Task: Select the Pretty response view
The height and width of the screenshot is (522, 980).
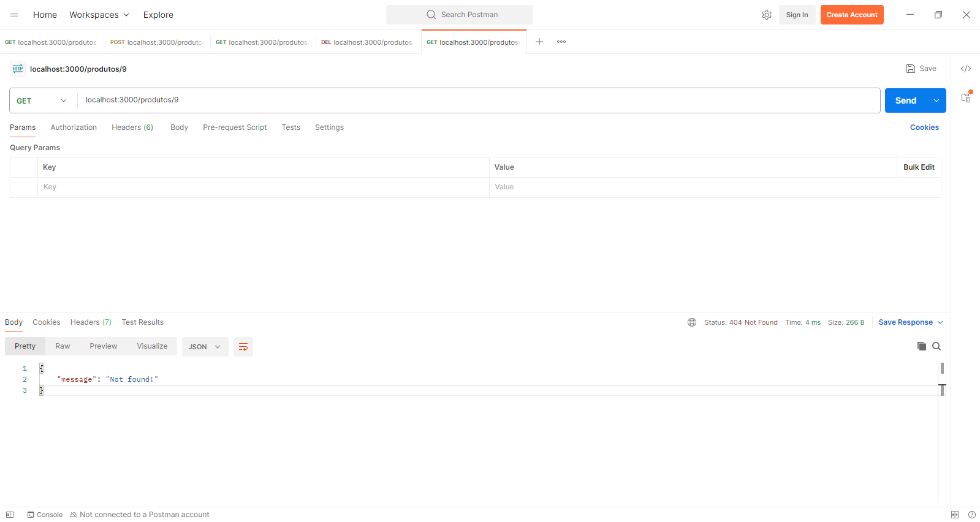Action: click(x=25, y=346)
